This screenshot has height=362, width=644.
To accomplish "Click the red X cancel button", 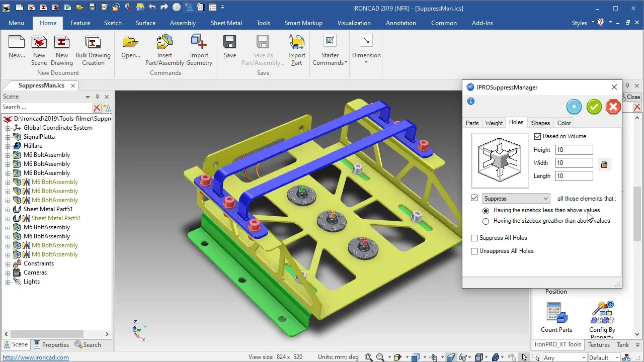I will (613, 107).
